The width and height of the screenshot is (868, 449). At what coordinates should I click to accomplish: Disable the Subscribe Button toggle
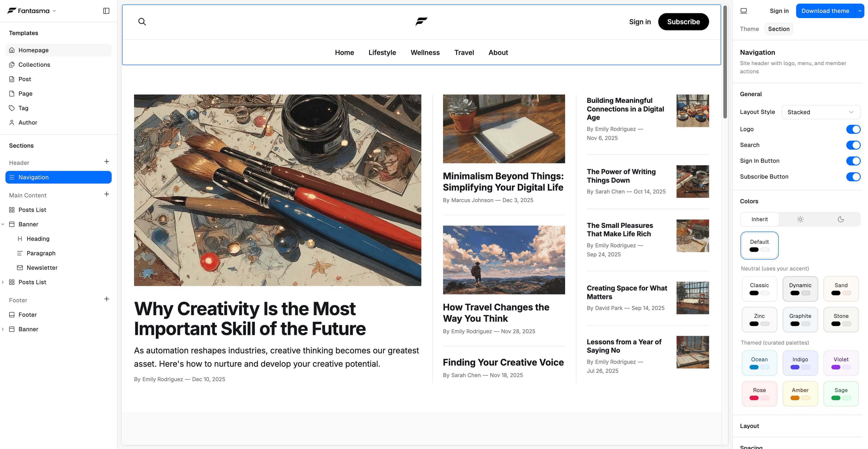(853, 177)
